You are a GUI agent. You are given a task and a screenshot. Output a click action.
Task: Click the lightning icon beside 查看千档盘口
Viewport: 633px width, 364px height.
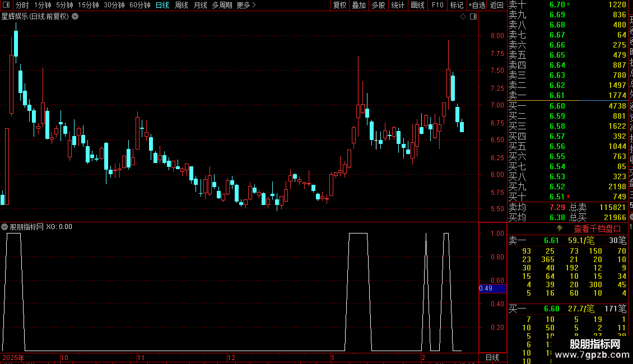560,228
